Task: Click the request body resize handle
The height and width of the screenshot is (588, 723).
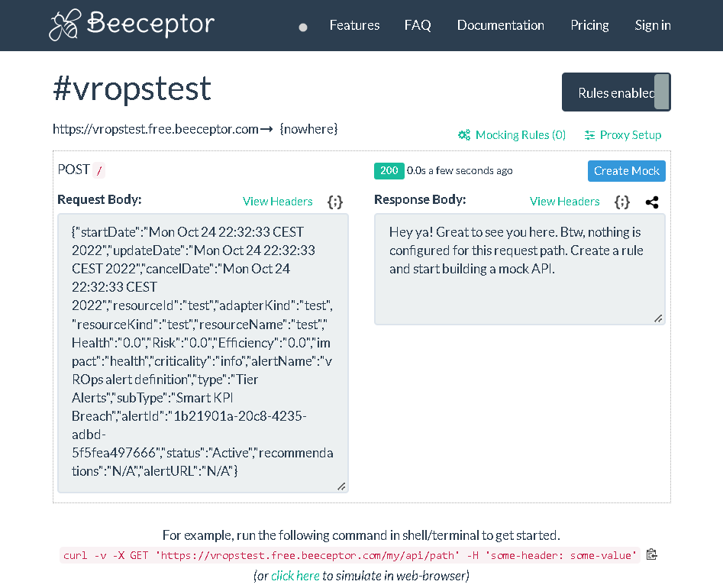Action: [x=341, y=486]
